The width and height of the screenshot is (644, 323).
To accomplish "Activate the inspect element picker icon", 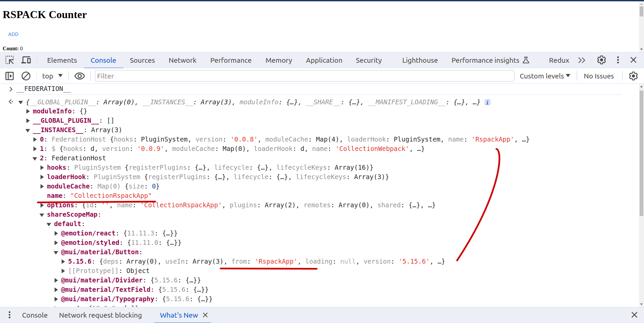I will (10, 60).
